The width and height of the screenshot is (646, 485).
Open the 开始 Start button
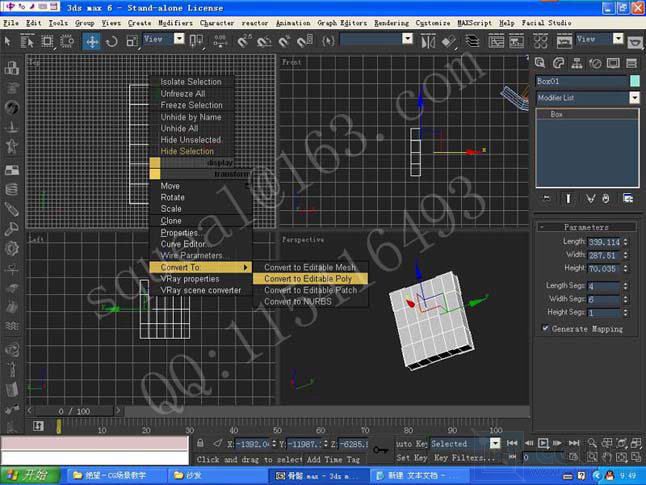30,476
